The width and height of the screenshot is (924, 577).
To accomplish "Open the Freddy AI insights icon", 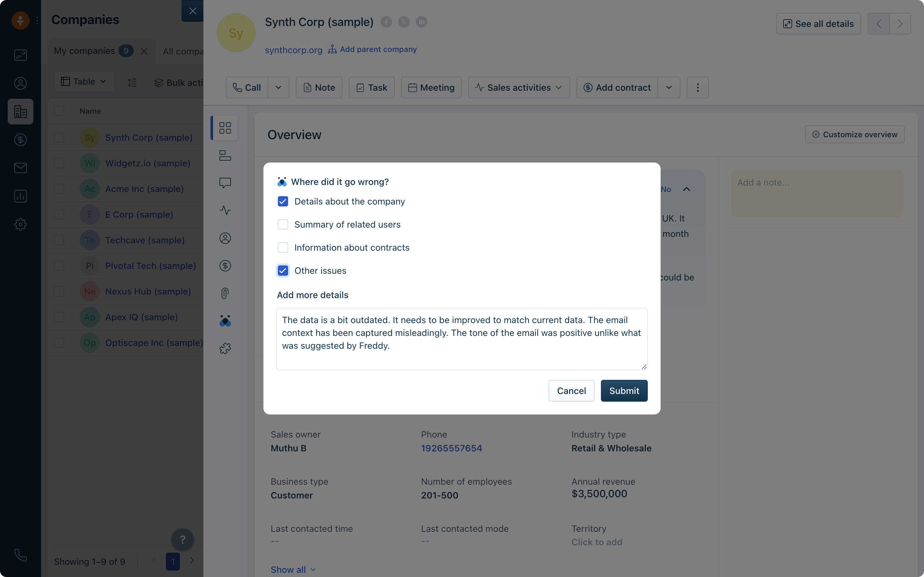I will pyautogui.click(x=225, y=321).
